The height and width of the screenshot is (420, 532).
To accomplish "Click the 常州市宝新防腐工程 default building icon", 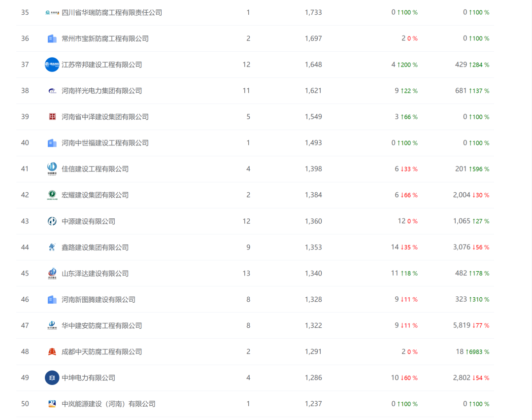I will click(x=52, y=38).
